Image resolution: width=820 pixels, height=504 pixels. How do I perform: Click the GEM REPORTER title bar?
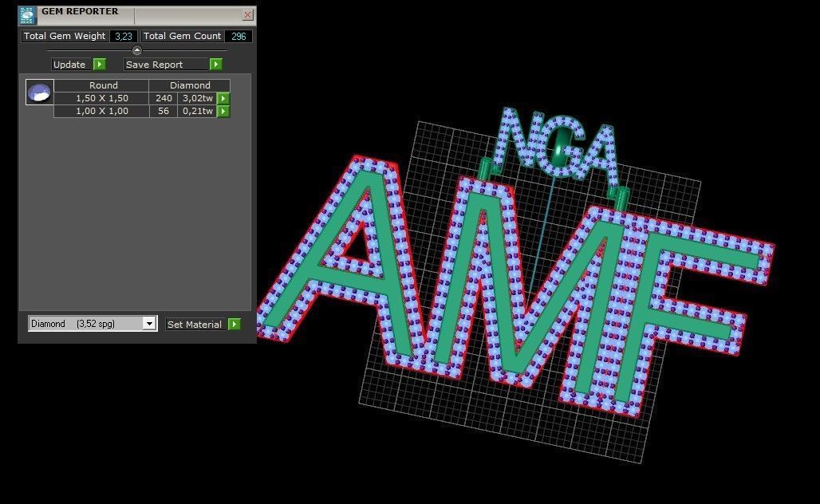[139, 14]
